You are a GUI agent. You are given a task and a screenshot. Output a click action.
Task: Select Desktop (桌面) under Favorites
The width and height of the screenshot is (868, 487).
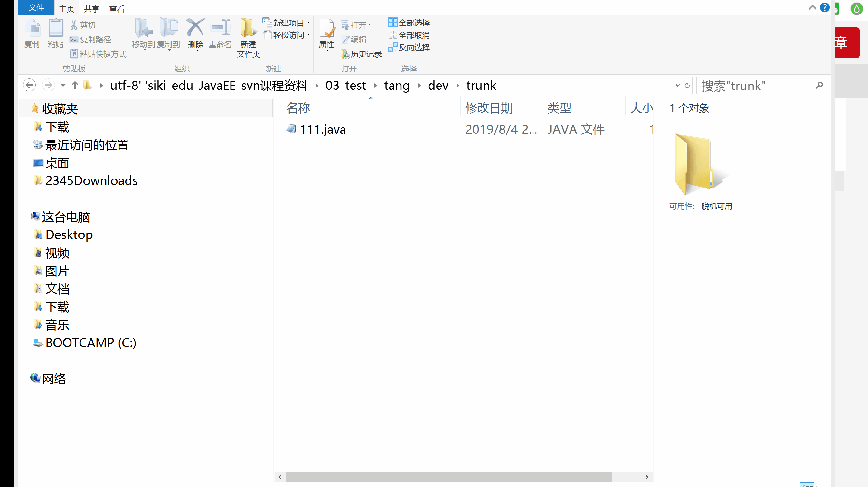click(x=57, y=163)
